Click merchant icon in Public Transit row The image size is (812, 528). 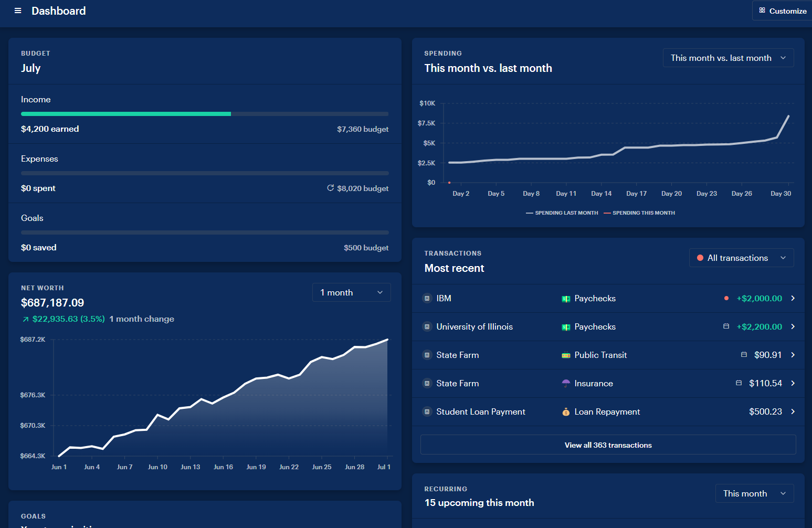tap(427, 355)
